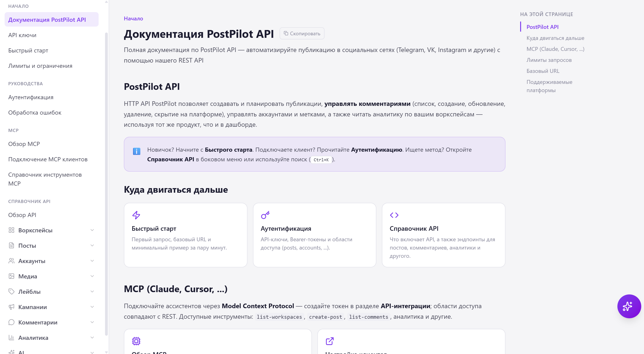The height and width of the screenshot is (354, 644).
Task: Click the key icon on Аутентификация card
Action: 265,215
